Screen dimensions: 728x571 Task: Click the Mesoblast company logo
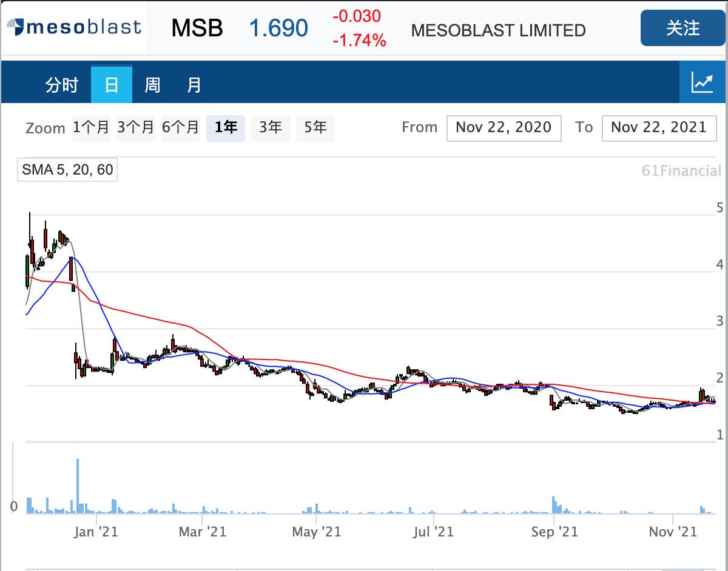tap(73, 27)
